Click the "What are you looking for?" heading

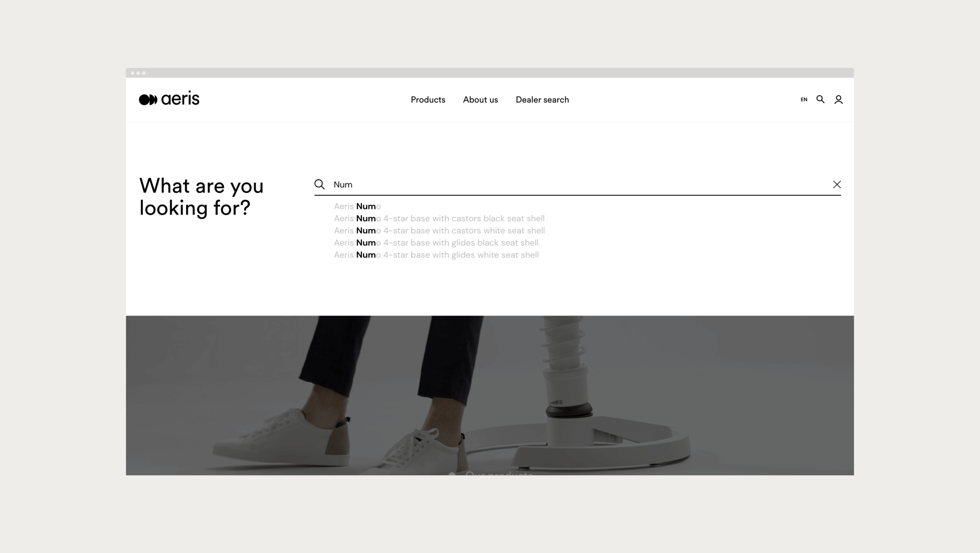pos(201,196)
